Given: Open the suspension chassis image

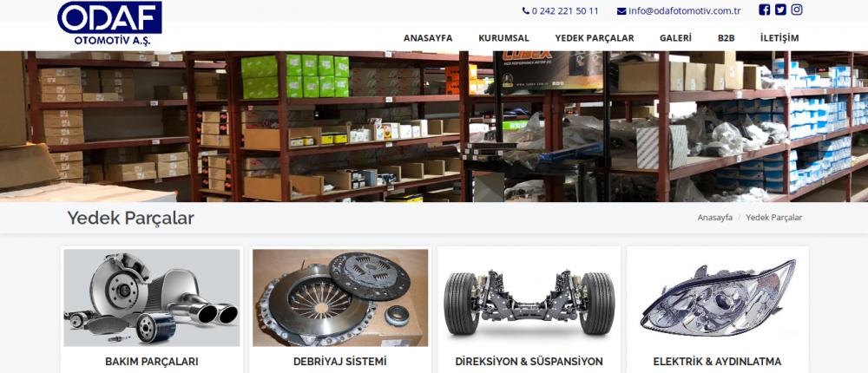Looking at the screenshot, I should pyautogui.click(x=529, y=298).
